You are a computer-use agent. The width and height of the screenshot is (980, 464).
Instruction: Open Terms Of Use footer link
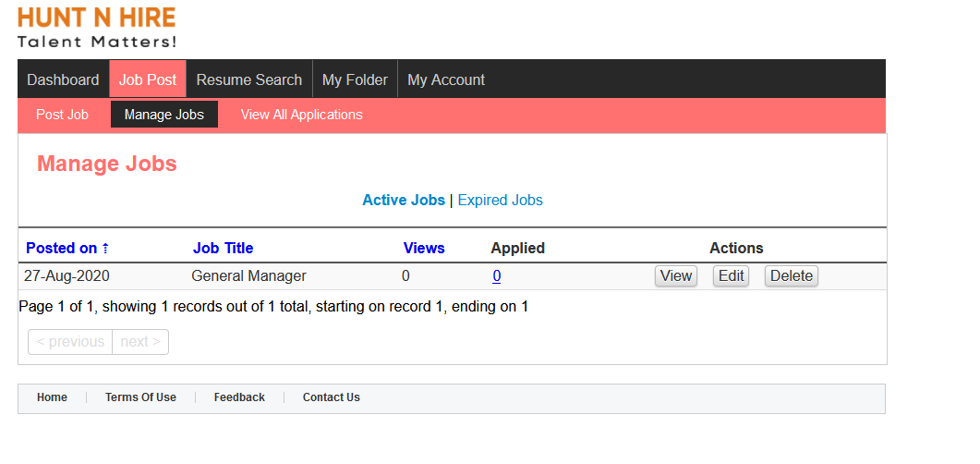tap(140, 397)
